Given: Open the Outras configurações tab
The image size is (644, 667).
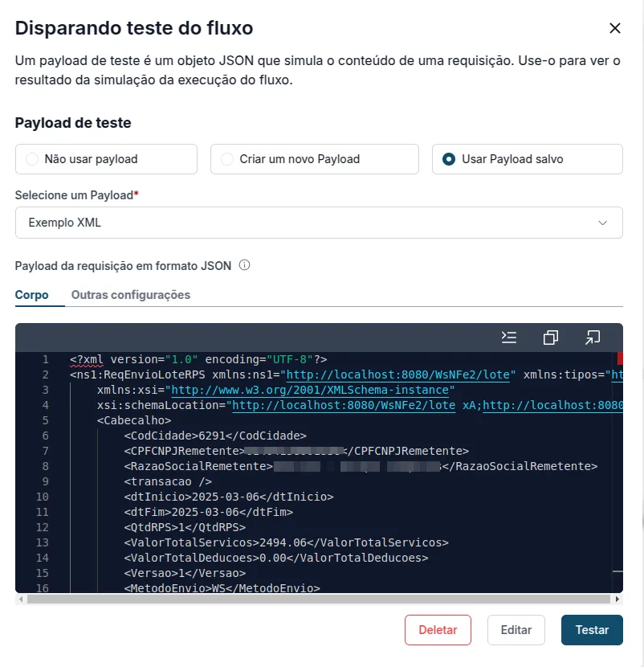Looking at the screenshot, I should click(131, 295).
